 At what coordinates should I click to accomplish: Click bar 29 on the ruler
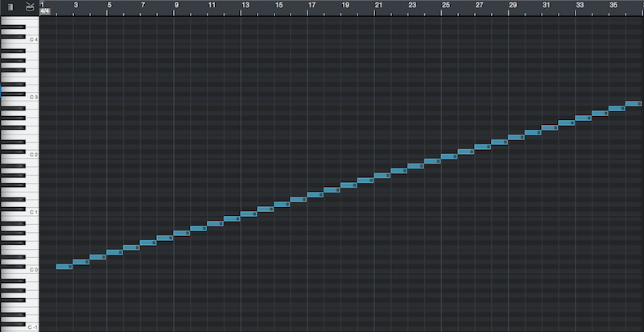click(x=513, y=5)
